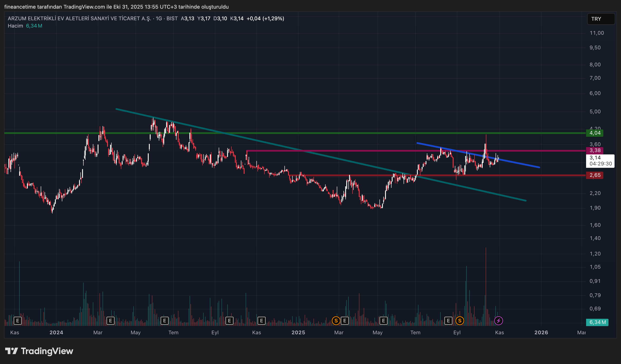Click the green 4,04 price label
The image size is (621, 364).
(x=595, y=133)
